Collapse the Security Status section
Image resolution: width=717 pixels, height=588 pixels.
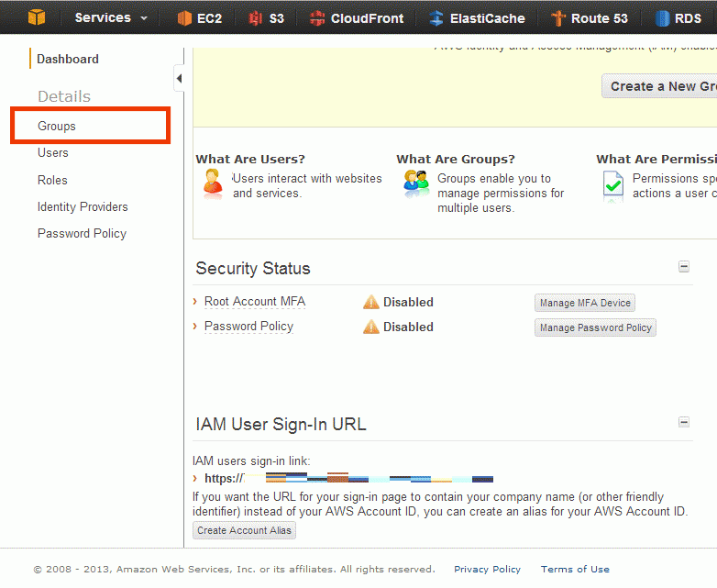tap(684, 266)
